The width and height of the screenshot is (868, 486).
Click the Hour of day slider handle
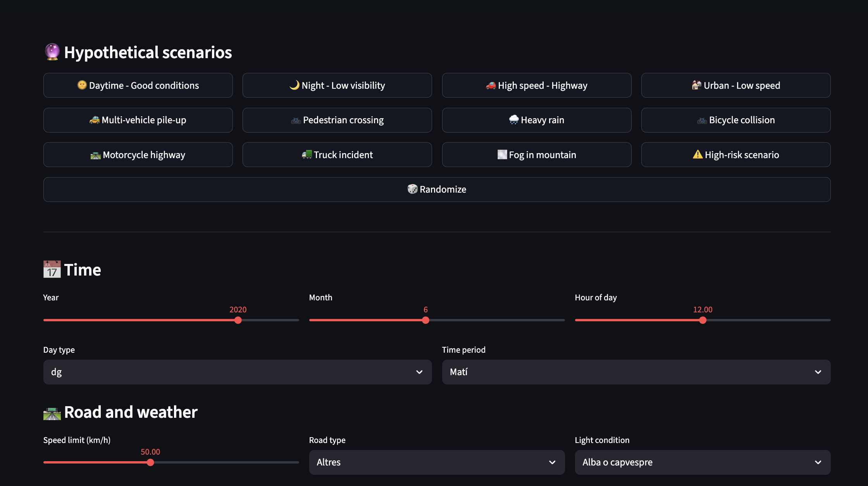tap(703, 320)
